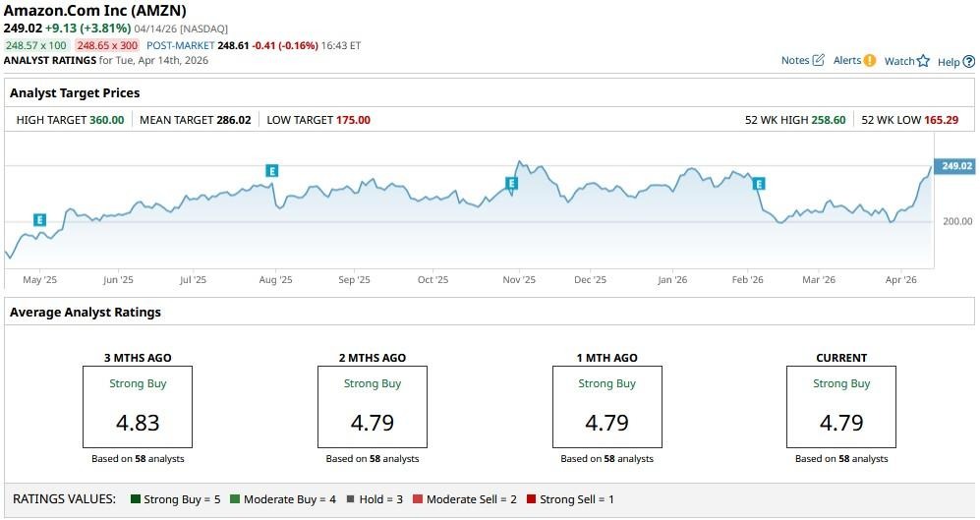Click the POST-MARKET label
The width and height of the screenshot is (980, 520).
[x=181, y=45]
